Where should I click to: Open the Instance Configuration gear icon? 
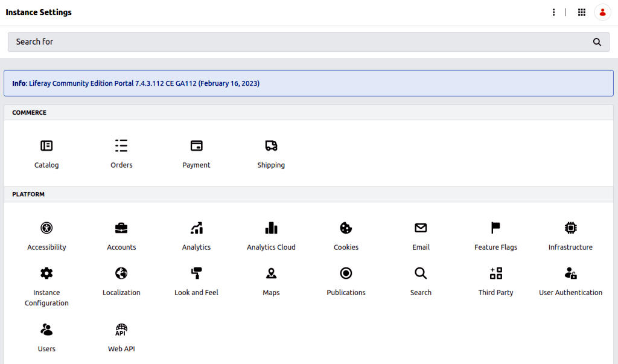46,273
